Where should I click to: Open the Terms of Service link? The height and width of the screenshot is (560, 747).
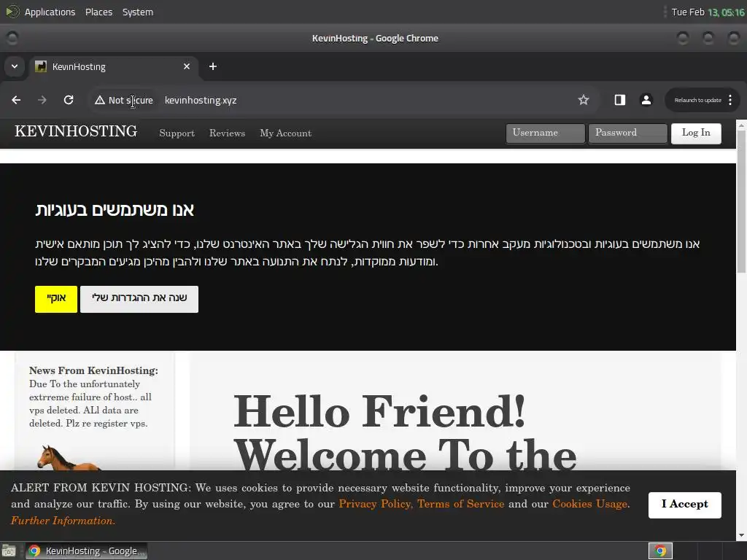(461, 504)
